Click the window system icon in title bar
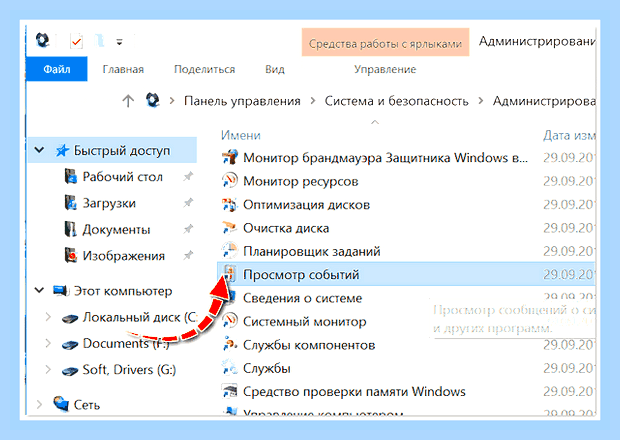 click(42, 40)
